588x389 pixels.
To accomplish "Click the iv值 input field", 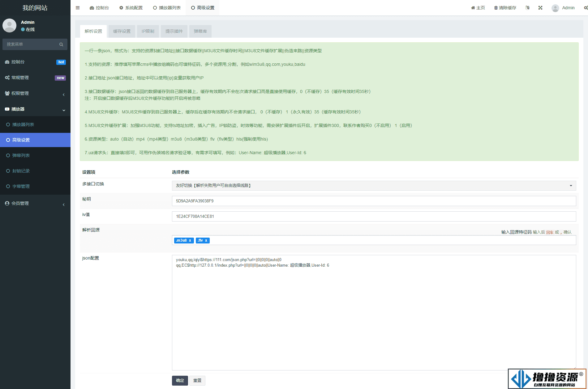I will pos(374,216).
